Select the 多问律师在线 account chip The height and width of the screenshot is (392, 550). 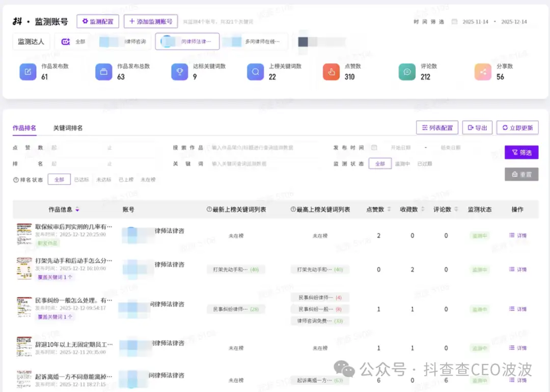(x=255, y=41)
